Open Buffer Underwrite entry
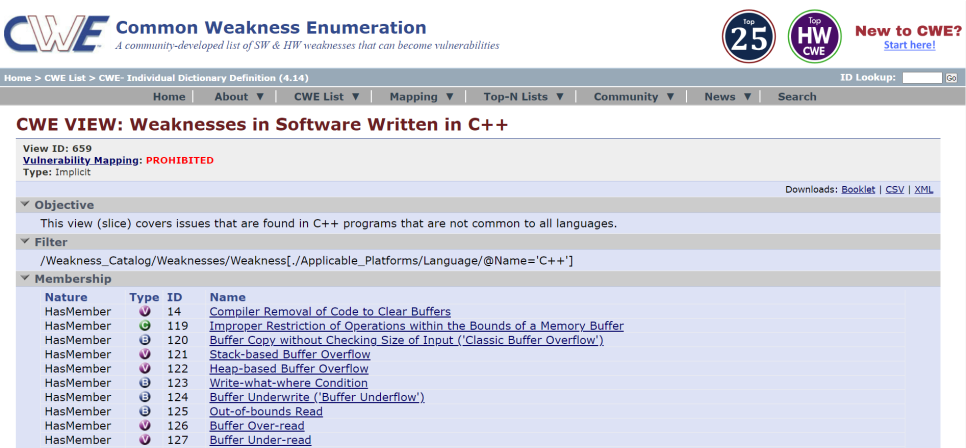The height and width of the screenshot is (448, 966). [x=317, y=397]
